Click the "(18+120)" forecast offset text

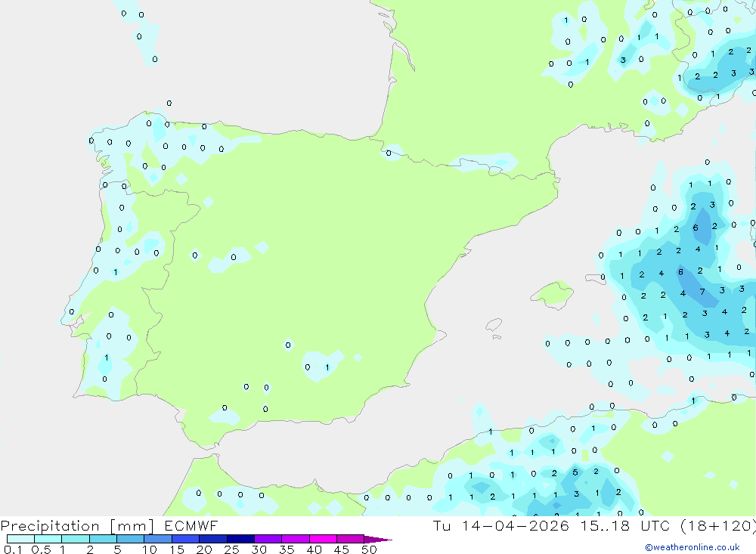pos(718,526)
